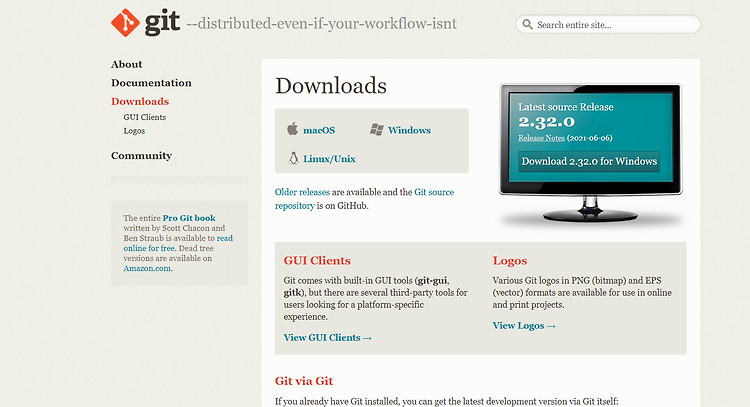Image resolution: width=750 pixels, height=407 pixels.
Task: Click the View GUI Clients link
Action: (x=328, y=338)
